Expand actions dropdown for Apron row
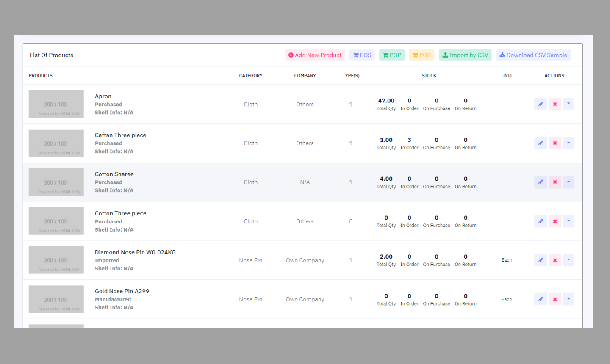 point(568,104)
